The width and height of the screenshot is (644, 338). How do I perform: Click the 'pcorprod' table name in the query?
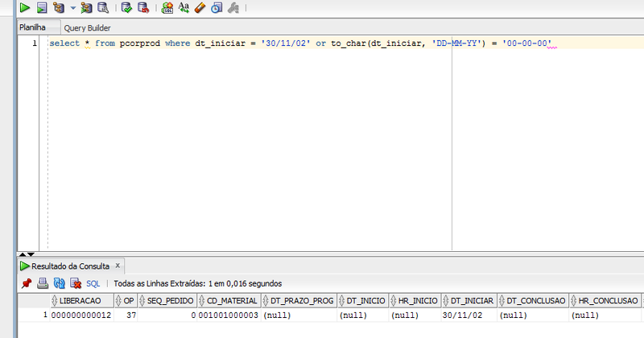[x=140, y=43]
